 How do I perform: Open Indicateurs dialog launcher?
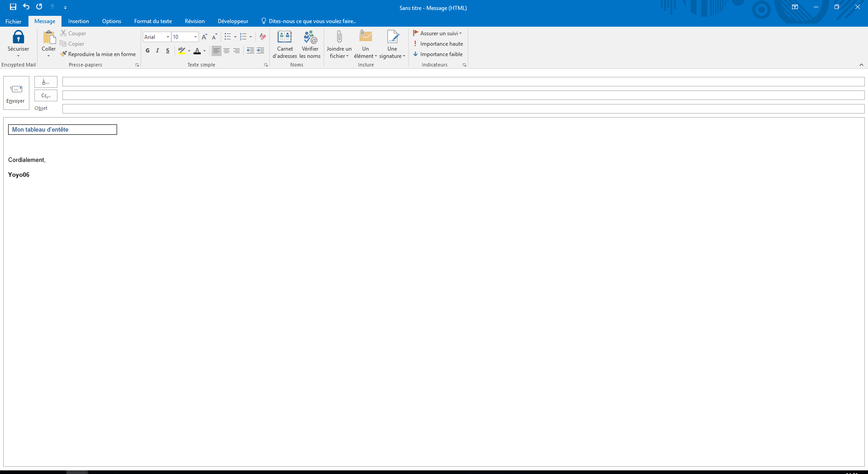point(464,65)
